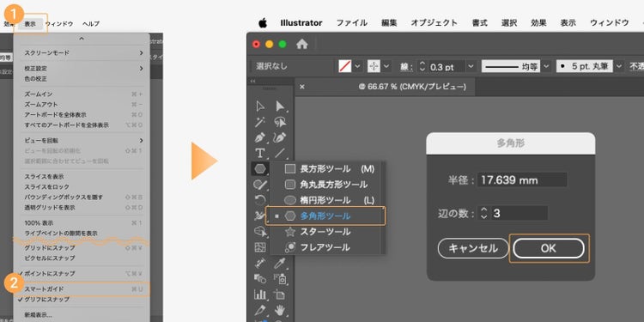Click the 辺の数 input field
The height and width of the screenshot is (322, 644).
coord(519,213)
